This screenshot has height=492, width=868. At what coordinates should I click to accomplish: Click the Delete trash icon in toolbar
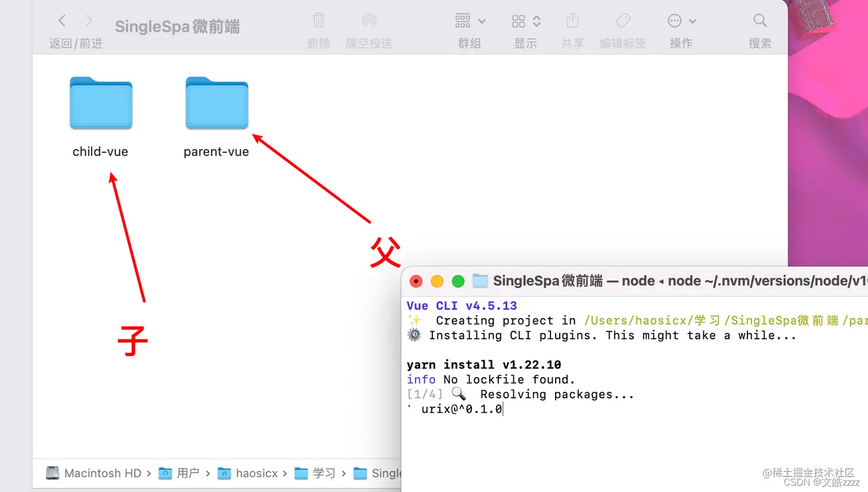(319, 21)
